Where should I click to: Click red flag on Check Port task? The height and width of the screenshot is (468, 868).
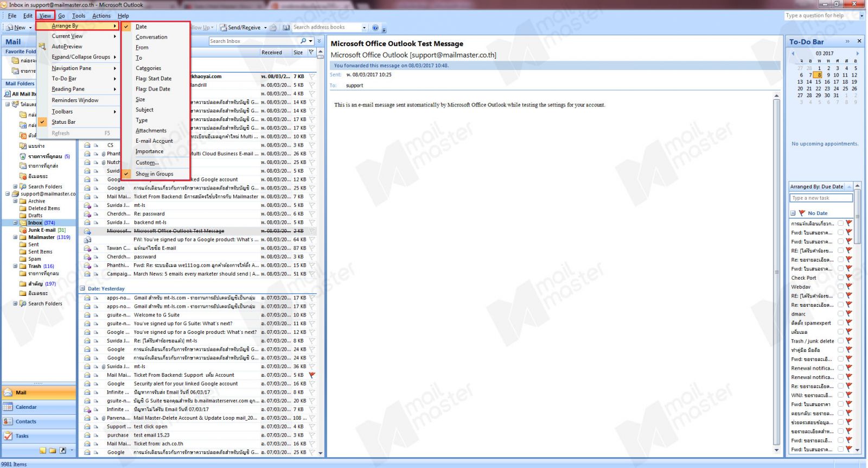(x=849, y=277)
